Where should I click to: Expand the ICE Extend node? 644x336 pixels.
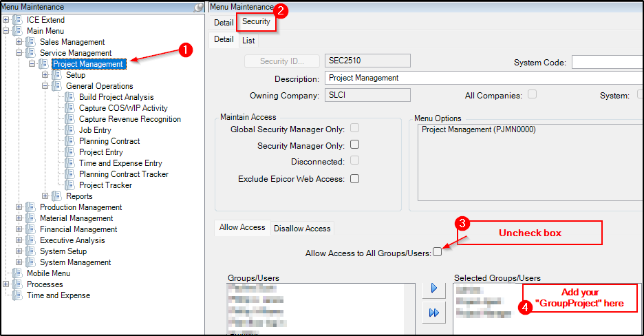[6, 20]
